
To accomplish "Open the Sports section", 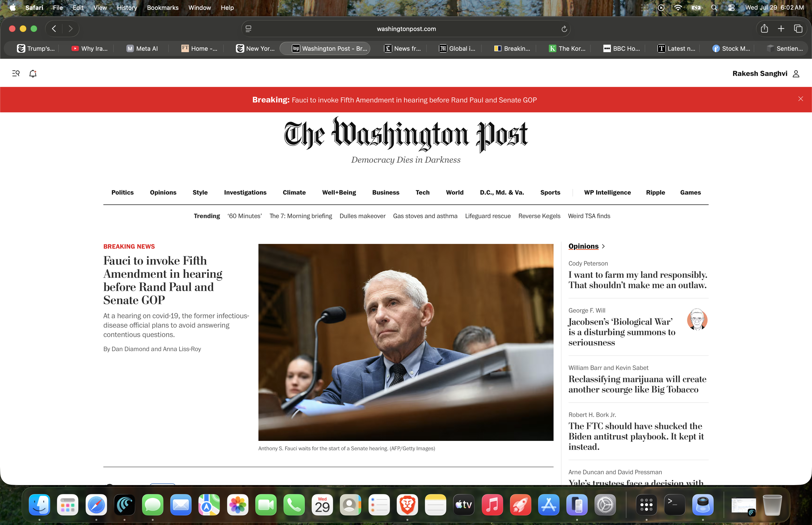I will [550, 192].
